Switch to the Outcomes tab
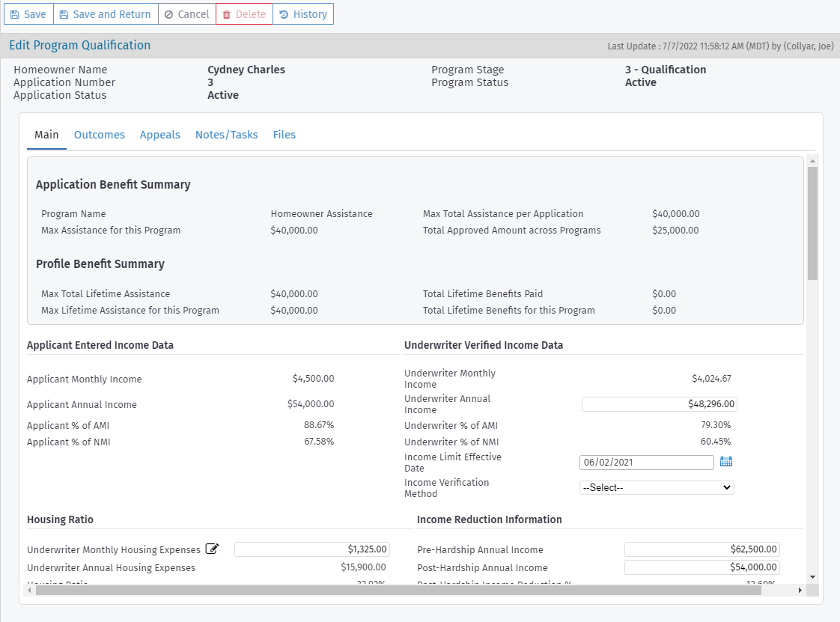The height and width of the screenshot is (622, 840). pyautogui.click(x=99, y=135)
